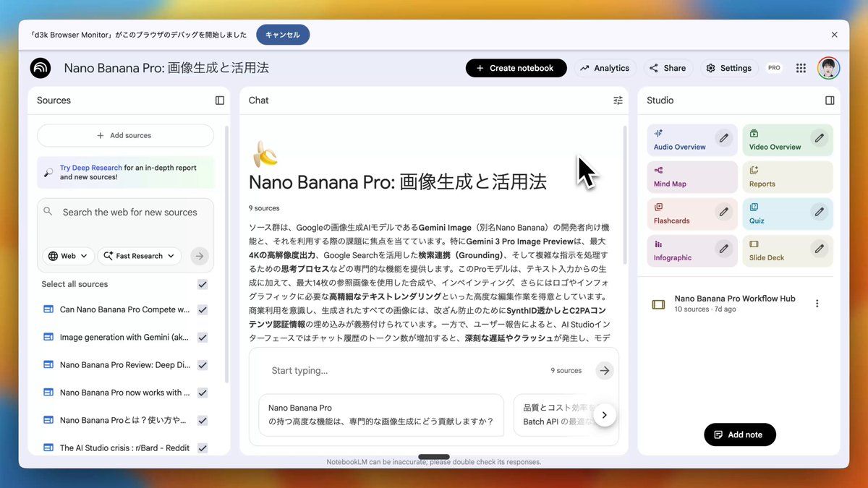Uncheck Can Nano Banana Pro Compete source
The width and height of the screenshot is (868, 488).
(x=203, y=309)
